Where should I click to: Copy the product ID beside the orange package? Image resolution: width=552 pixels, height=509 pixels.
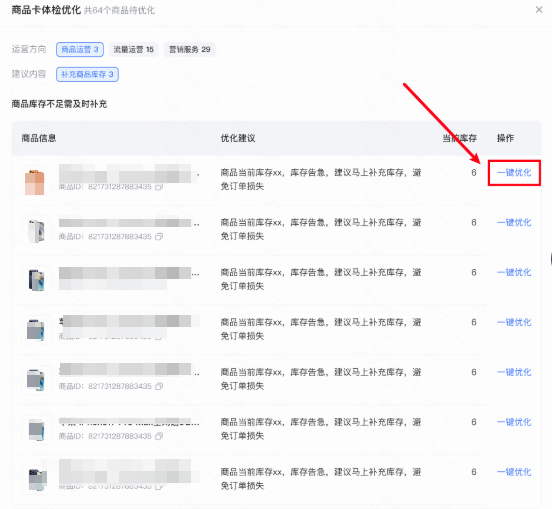click(x=159, y=187)
